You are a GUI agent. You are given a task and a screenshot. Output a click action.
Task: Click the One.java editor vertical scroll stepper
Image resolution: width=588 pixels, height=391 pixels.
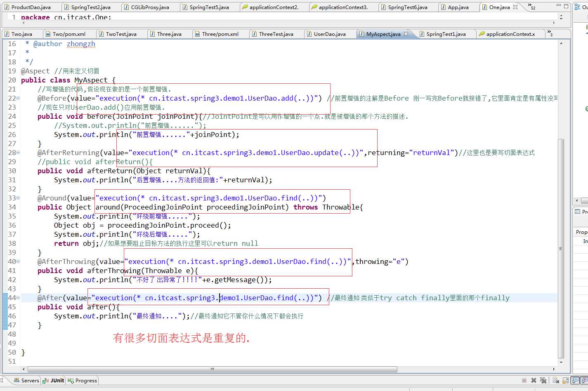561,17
